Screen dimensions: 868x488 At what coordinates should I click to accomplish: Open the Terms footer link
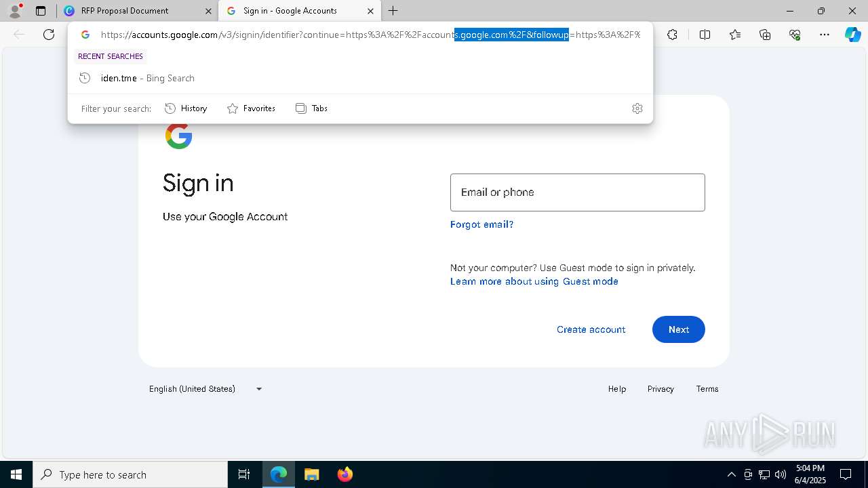coord(707,389)
